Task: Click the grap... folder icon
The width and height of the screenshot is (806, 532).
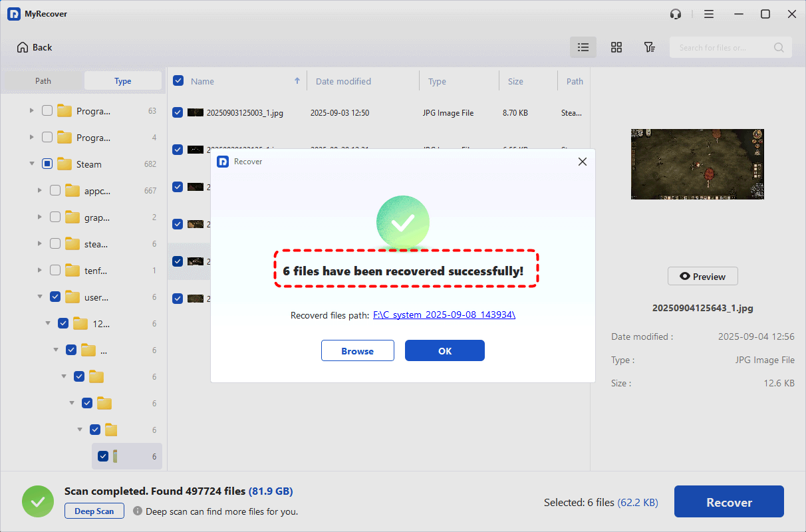Action: tap(72, 217)
